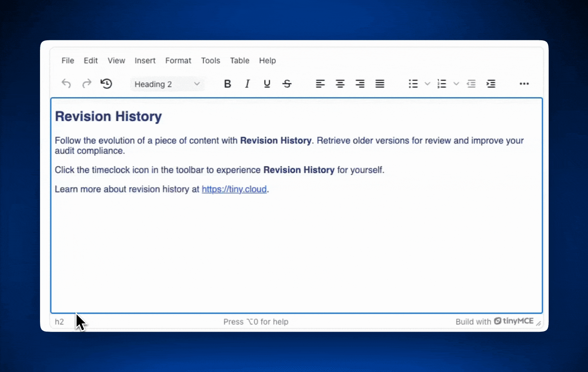Align text left
This screenshot has width=588, height=372.
pyautogui.click(x=320, y=84)
